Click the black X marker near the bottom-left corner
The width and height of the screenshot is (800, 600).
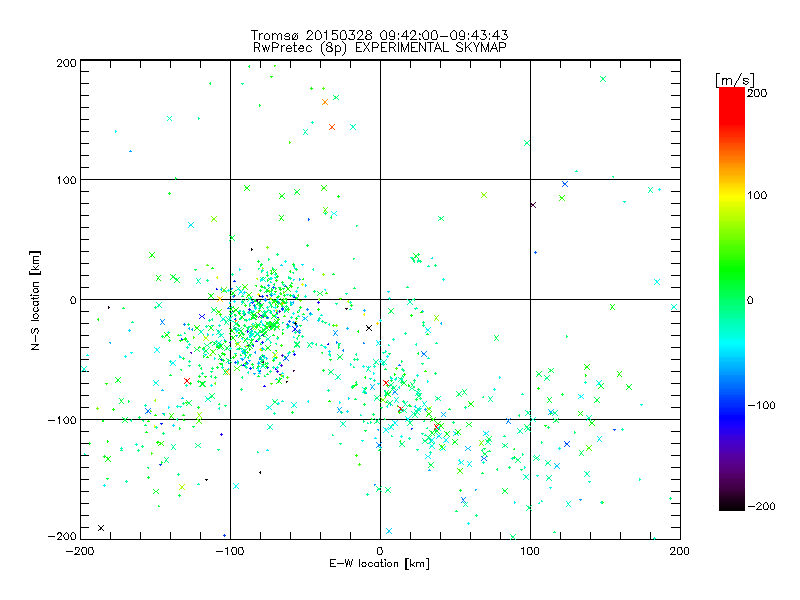click(101, 528)
